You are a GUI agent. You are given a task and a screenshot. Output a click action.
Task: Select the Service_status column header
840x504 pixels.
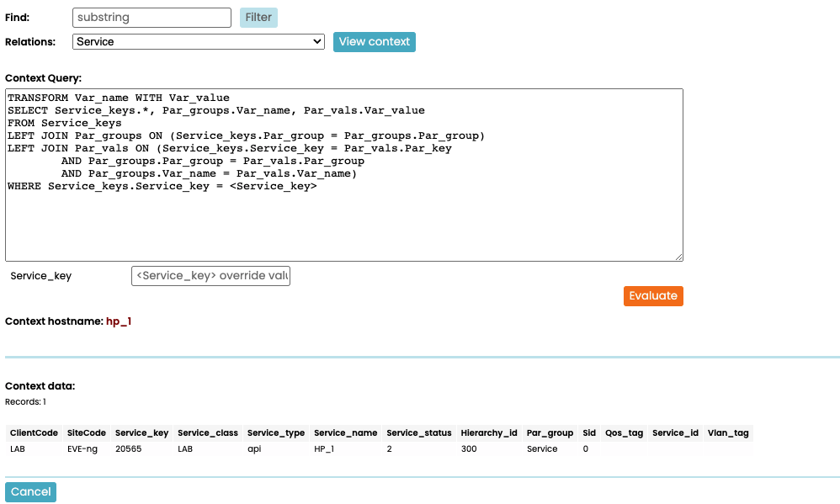pos(418,433)
